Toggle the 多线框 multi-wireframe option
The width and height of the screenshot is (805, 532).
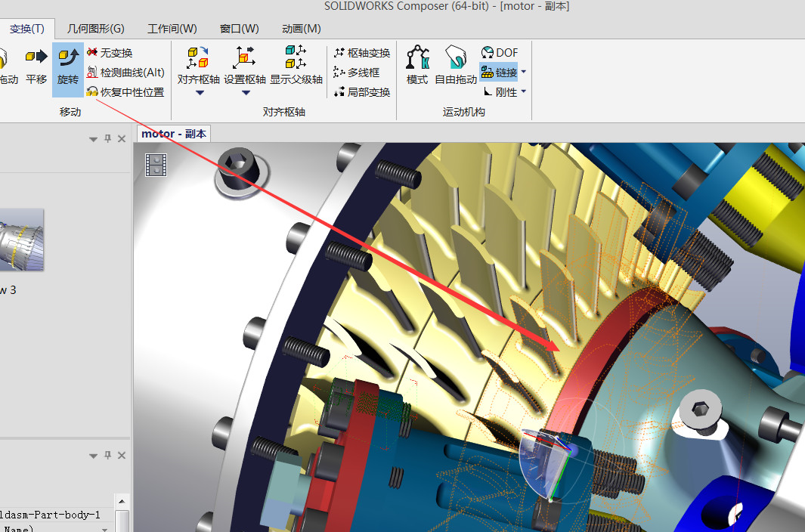357,73
